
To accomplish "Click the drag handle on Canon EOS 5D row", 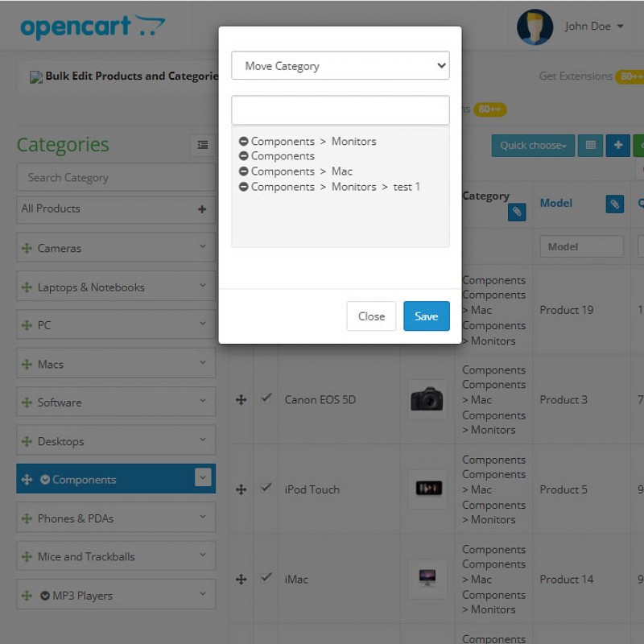I will [x=241, y=400].
